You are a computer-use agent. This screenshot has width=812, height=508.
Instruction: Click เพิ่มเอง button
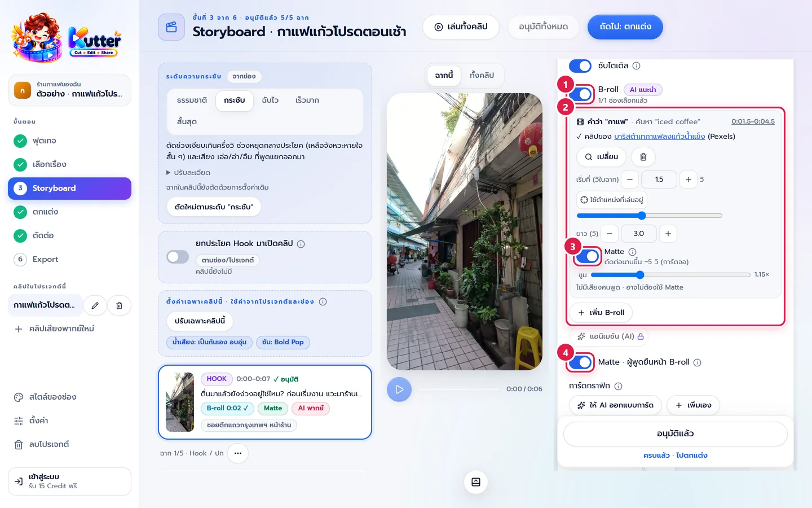pyautogui.click(x=693, y=405)
